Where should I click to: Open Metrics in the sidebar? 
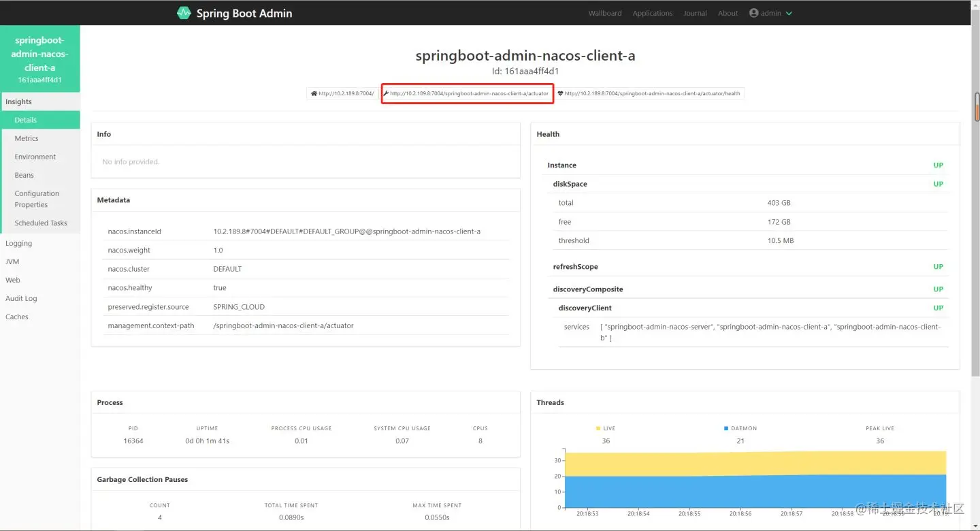click(40, 138)
